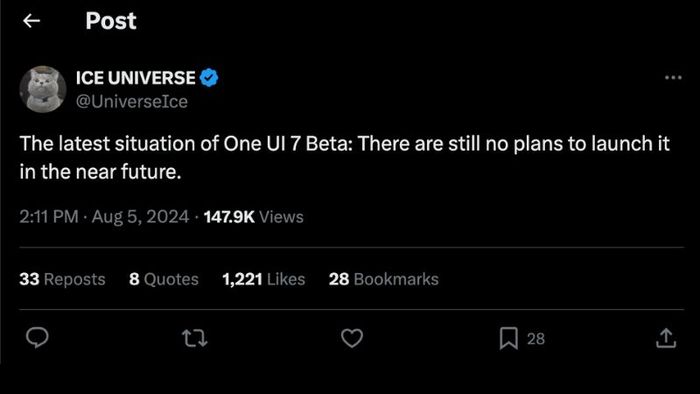Open the @UniverseIce handle link
700x394 pixels.
click(x=132, y=102)
